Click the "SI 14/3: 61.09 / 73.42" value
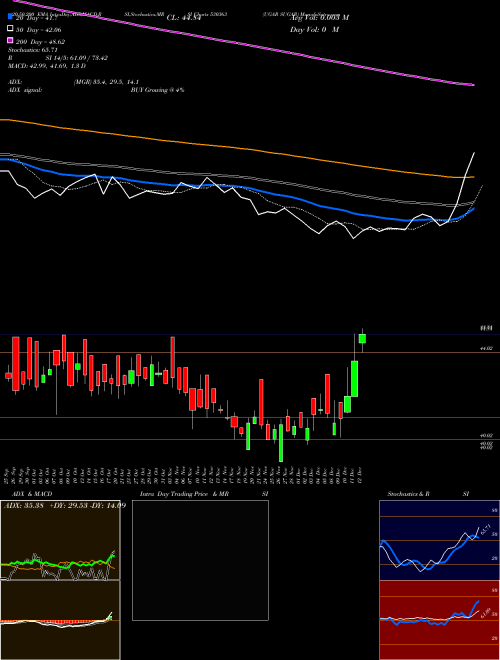This screenshot has height=660, width=500. (77, 58)
